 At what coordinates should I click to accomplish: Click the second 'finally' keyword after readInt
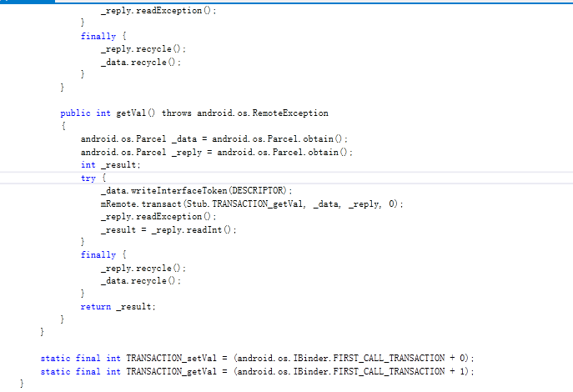[98, 254]
